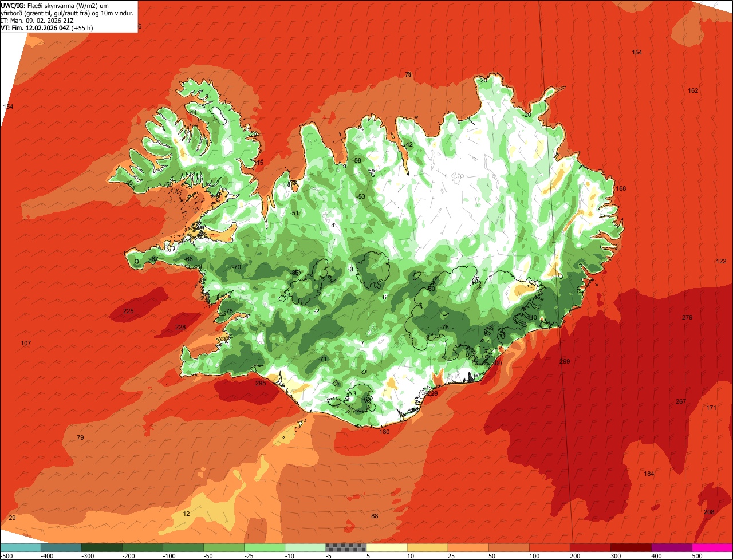733x560 pixels.
Task: Click the pale green -10 to -5 swatch
Action: tap(305, 547)
